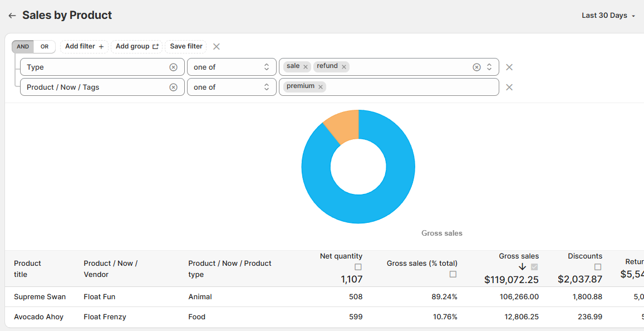The width and height of the screenshot is (644, 331).
Task: Clear the Product / Now / Tags field
Action: tap(173, 87)
